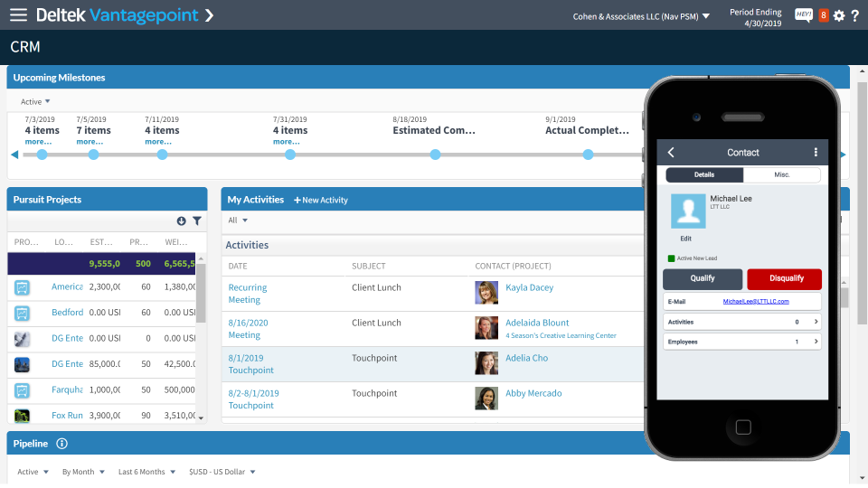Click the Pursuit Projects vertical scrollbar thumb
The width and height of the screenshot is (868, 488).
[201, 293]
